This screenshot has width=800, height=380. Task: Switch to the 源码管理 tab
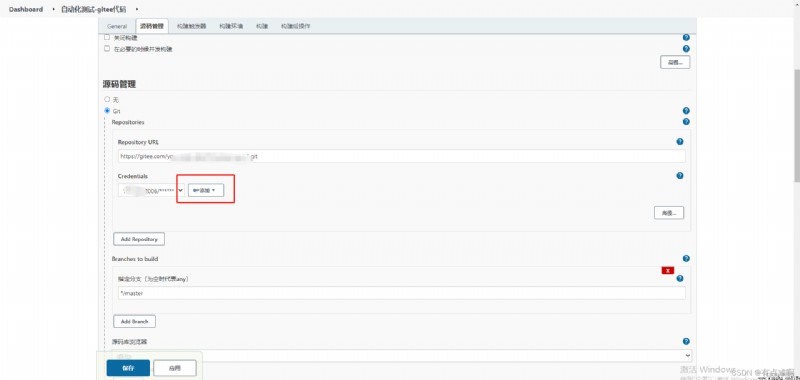point(152,26)
